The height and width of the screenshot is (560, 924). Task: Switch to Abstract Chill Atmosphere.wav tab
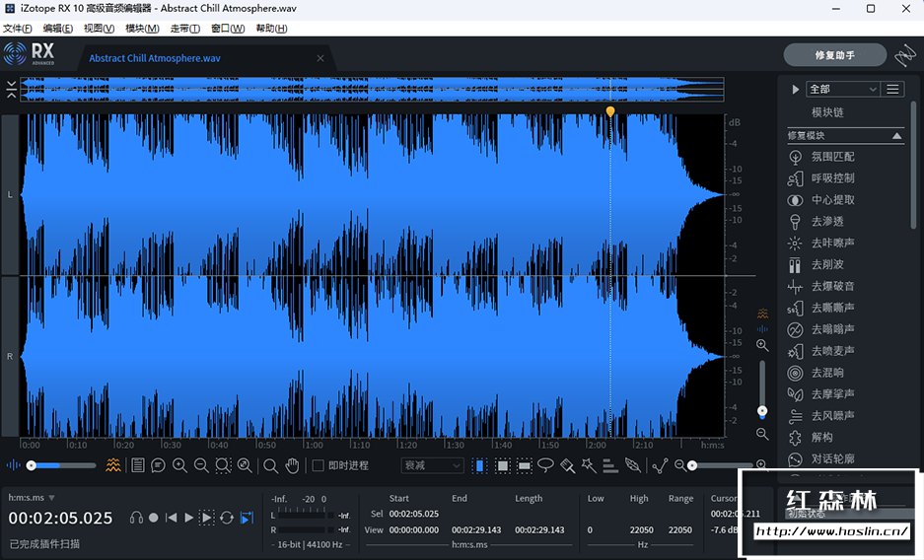point(154,58)
